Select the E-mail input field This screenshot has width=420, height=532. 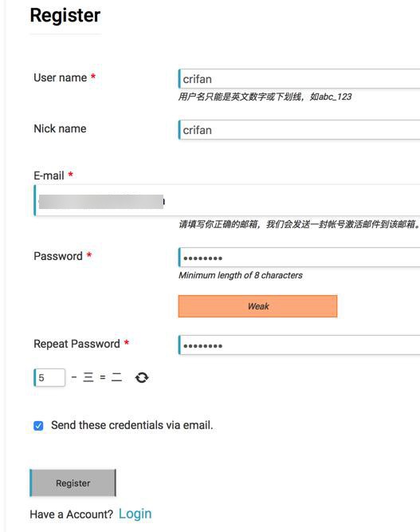tap(227, 200)
